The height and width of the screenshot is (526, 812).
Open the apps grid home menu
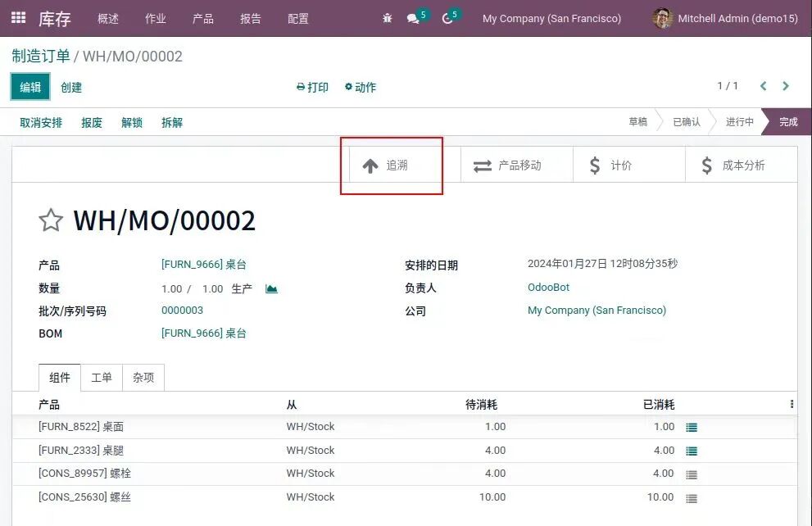pos(18,17)
